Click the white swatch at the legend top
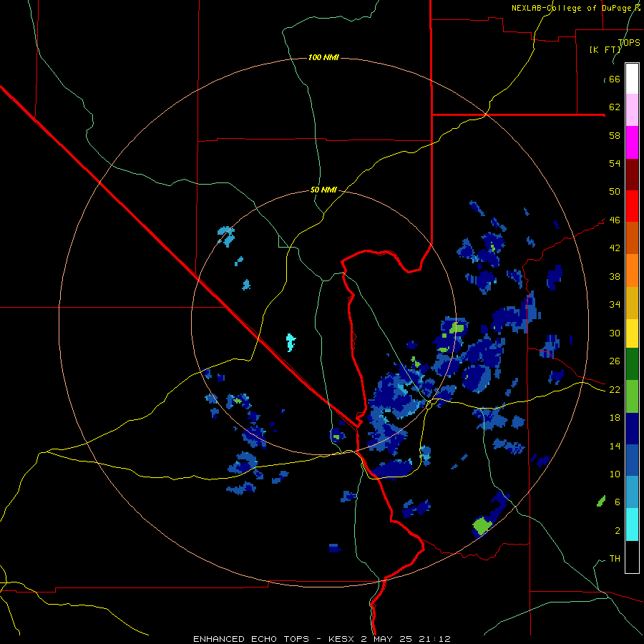The height and width of the screenshot is (644, 644). coord(632,79)
